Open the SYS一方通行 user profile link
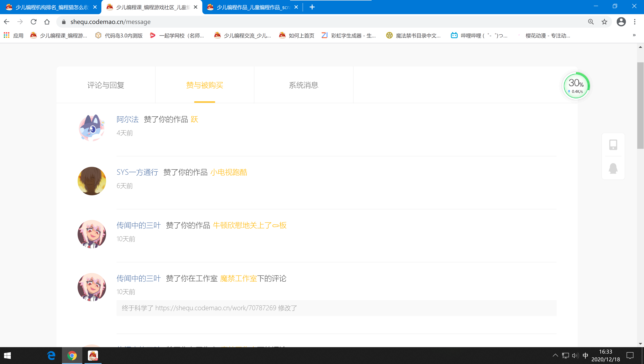The width and height of the screenshot is (644, 364). point(137,172)
